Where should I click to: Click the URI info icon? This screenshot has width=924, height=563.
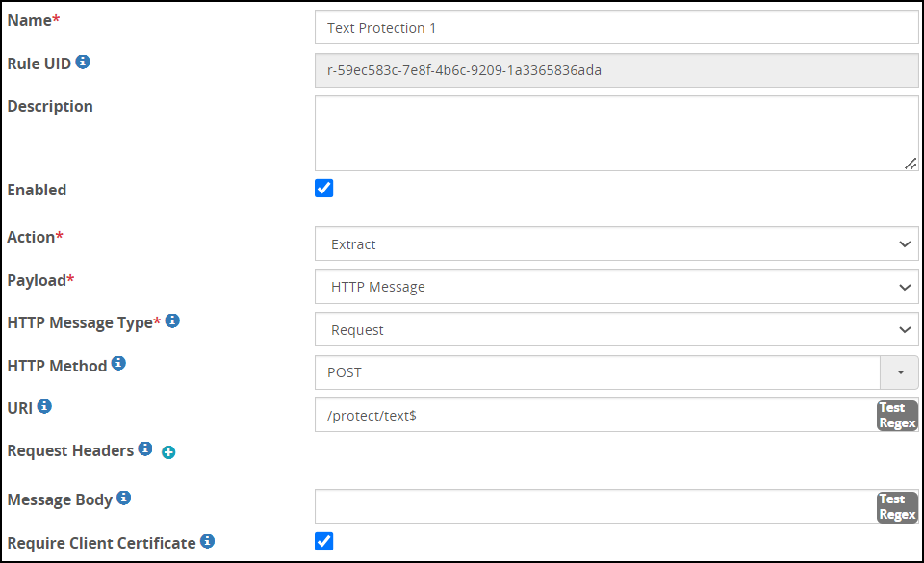[44, 406]
